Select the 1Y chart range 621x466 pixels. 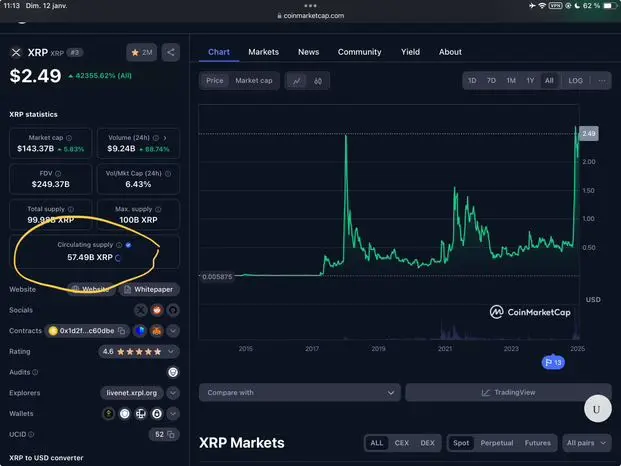530,81
